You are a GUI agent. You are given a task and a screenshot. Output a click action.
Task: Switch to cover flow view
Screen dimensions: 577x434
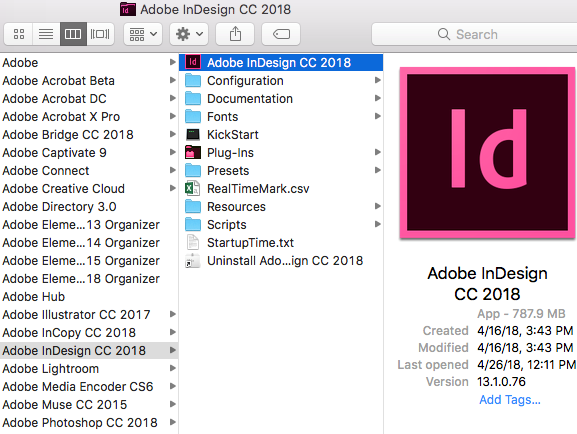pos(100,34)
